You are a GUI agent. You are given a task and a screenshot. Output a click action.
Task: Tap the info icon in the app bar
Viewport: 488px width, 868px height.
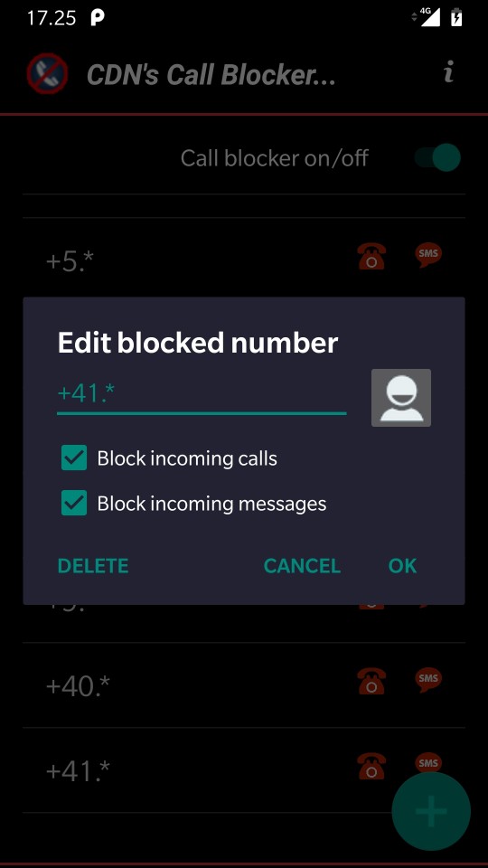(x=449, y=72)
